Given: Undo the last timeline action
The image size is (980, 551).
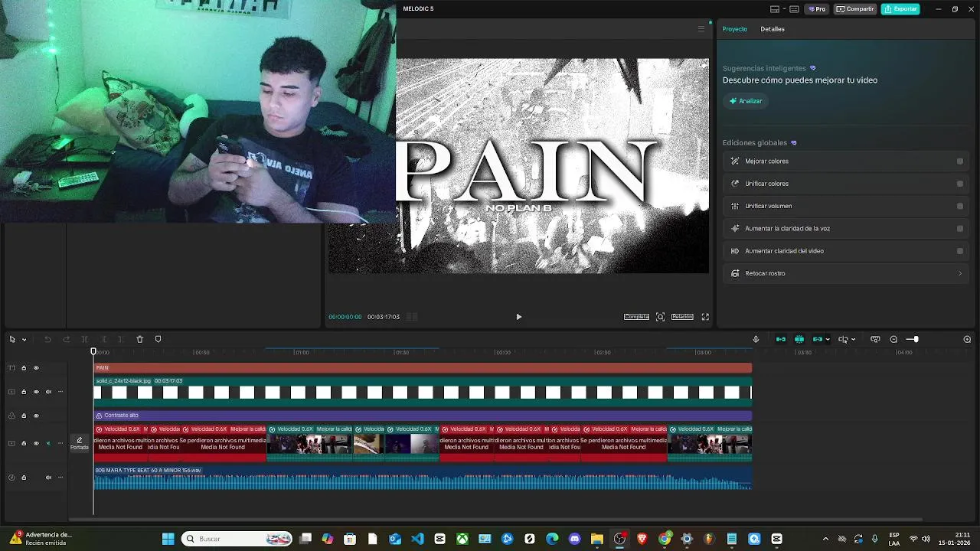Looking at the screenshot, I should 47,339.
